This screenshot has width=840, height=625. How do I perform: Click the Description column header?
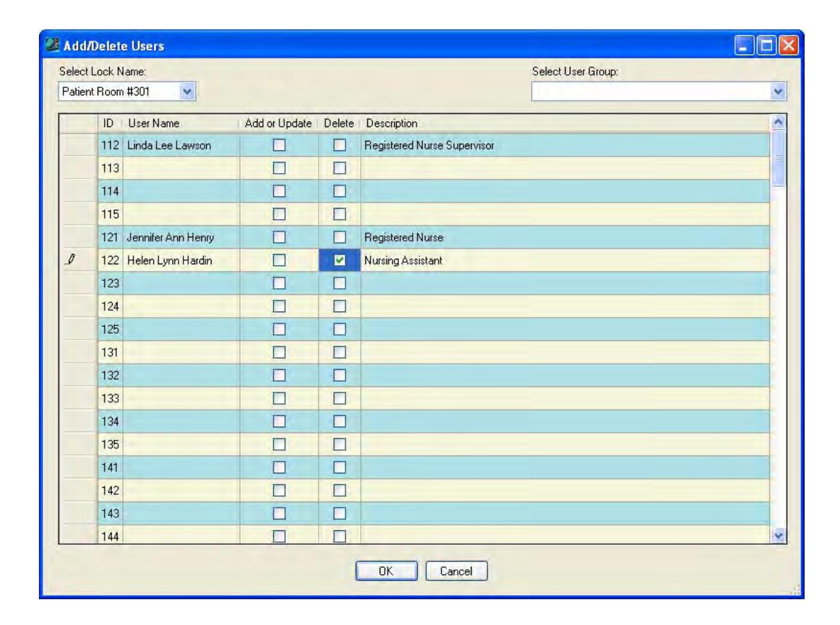(x=565, y=123)
